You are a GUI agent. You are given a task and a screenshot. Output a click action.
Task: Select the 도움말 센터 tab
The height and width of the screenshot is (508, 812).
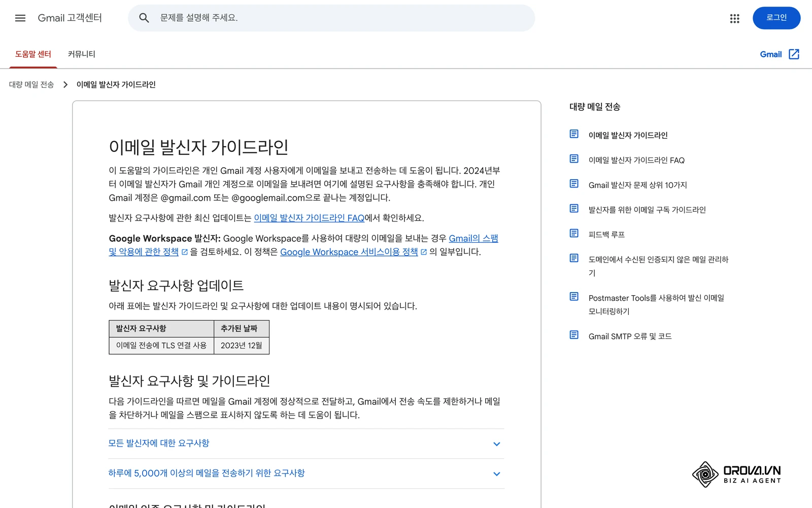click(x=33, y=54)
